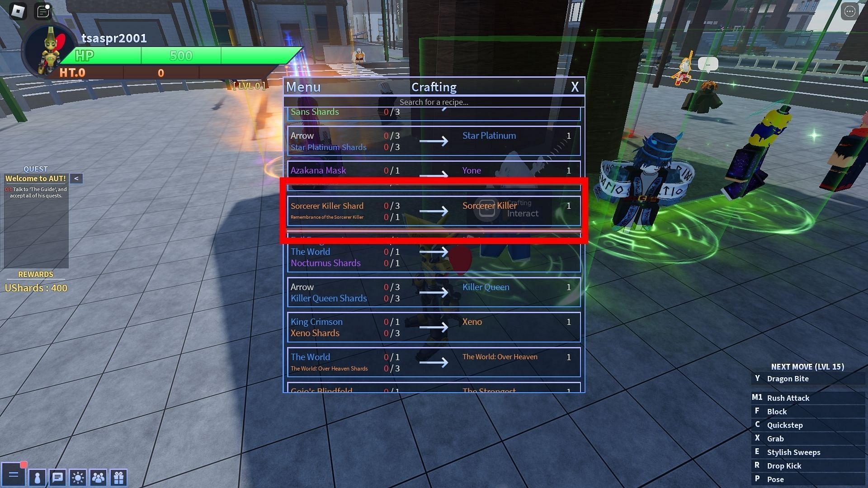Click the chat bubble icon
The height and width of the screenshot is (488, 868).
(57, 477)
